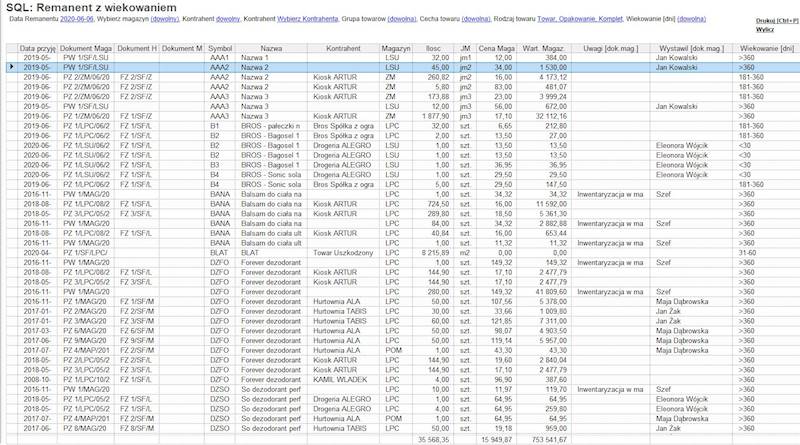Viewport: 800px width, 445px height.
Task: Open the Towar, Opakowanie, Komplet link
Action: tap(580, 19)
